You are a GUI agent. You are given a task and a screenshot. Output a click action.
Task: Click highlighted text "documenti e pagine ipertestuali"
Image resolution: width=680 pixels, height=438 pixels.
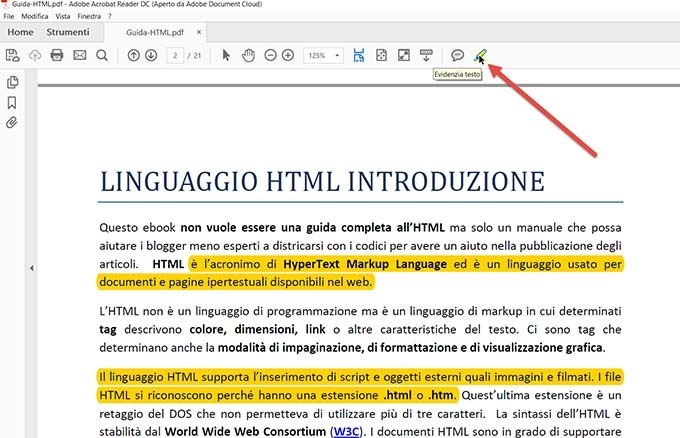point(183,282)
